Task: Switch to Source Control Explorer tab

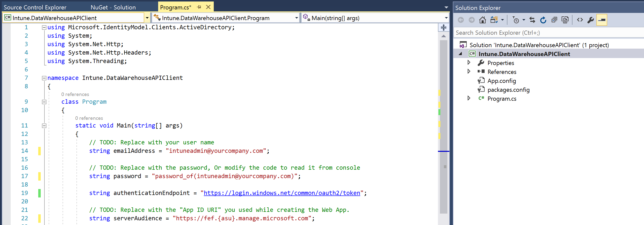Action: coord(35,7)
